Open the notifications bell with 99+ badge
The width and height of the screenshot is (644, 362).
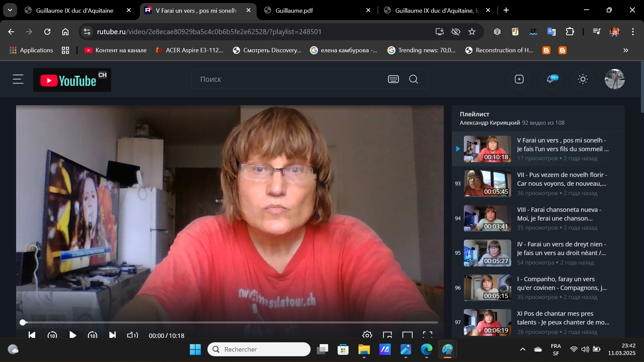tap(550, 79)
